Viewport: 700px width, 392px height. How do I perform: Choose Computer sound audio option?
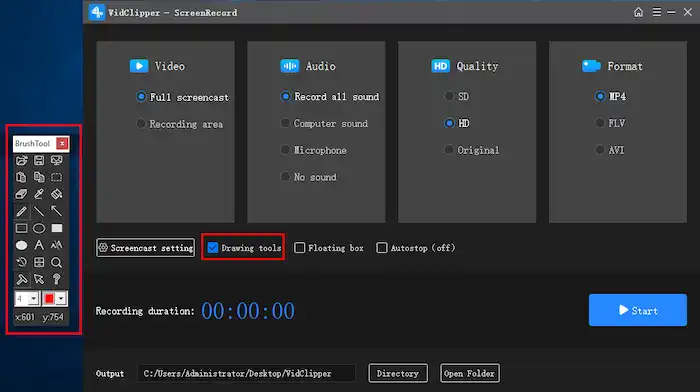tap(324, 123)
